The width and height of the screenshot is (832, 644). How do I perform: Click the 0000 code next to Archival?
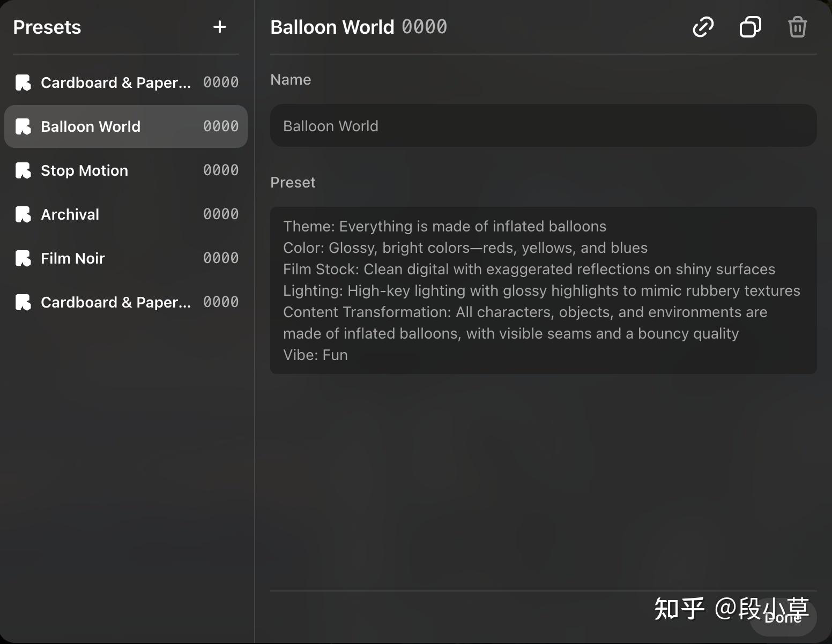221,214
